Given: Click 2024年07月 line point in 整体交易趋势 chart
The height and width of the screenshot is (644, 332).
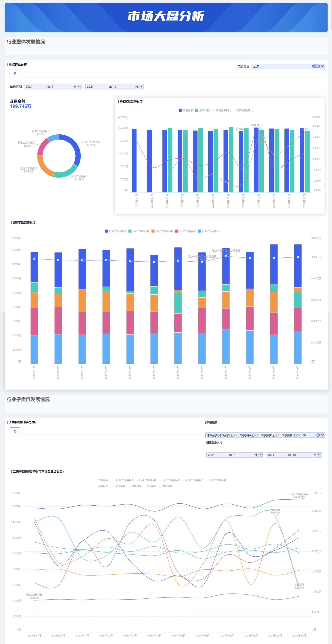Looking at the screenshot, I should pyautogui.click(x=226, y=256).
